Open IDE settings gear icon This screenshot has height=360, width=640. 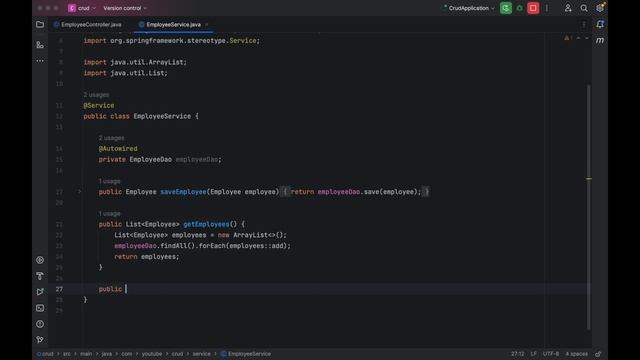pyautogui.click(x=600, y=8)
